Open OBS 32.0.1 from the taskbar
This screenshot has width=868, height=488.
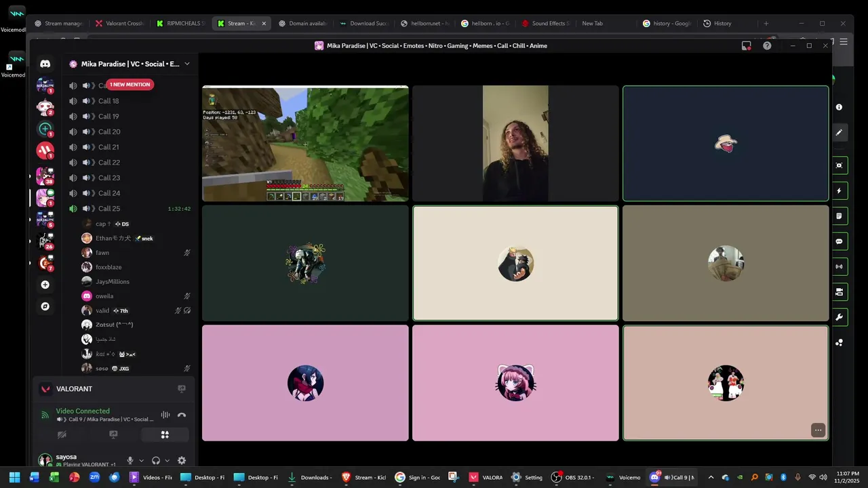click(x=574, y=477)
